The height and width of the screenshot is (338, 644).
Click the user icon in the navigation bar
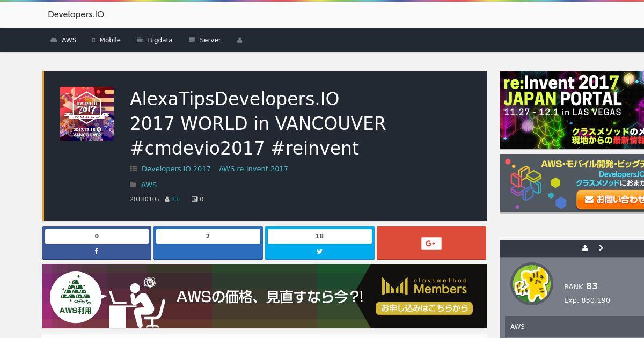[240, 40]
